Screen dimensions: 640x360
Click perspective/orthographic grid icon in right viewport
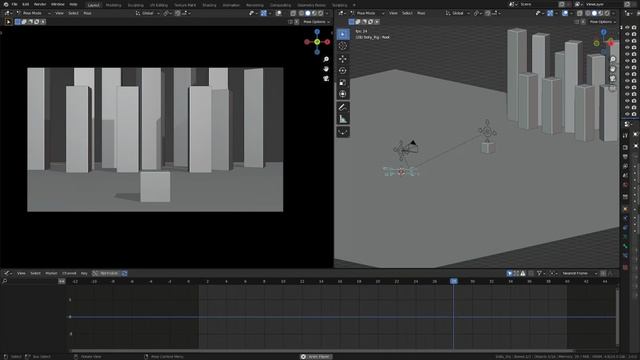point(613,88)
